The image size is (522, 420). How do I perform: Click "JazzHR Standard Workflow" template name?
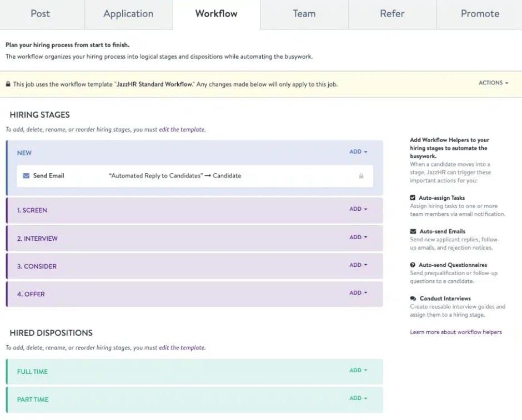pos(155,84)
